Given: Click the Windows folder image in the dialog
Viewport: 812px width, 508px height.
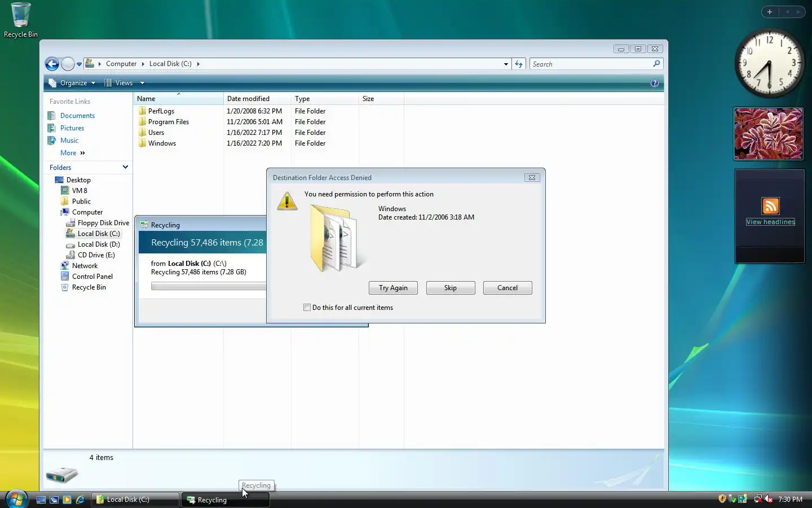Looking at the screenshot, I should tap(337, 238).
